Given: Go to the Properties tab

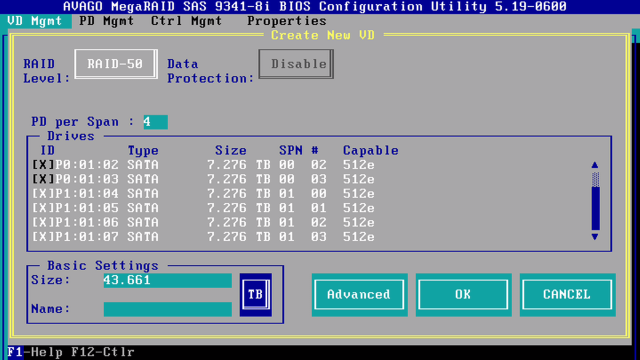Looking at the screenshot, I should click(x=287, y=21).
